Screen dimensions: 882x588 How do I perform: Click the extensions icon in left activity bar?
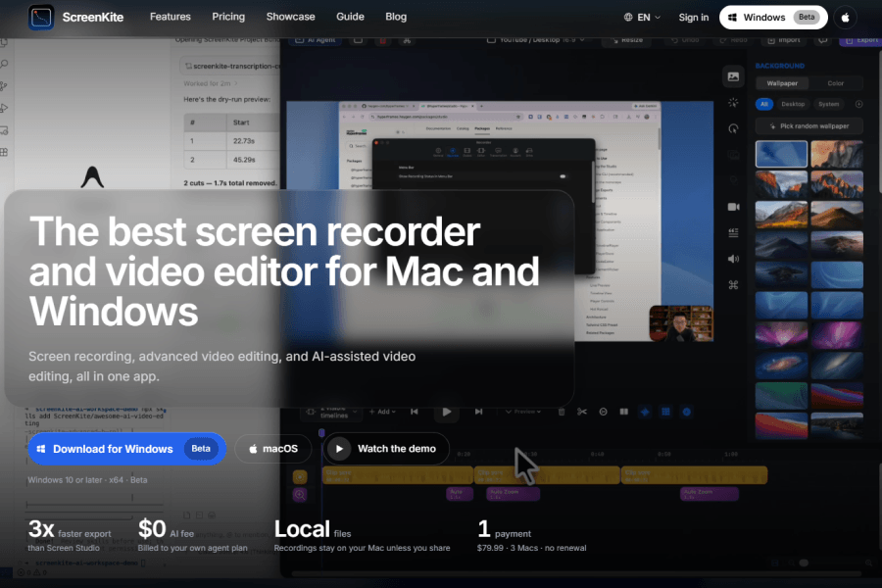tap(4, 153)
